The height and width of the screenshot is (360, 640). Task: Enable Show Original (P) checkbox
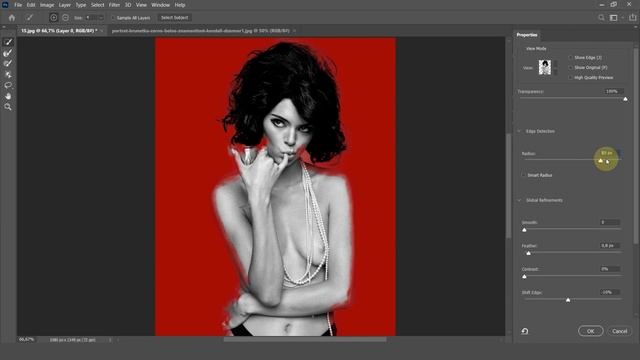571,67
